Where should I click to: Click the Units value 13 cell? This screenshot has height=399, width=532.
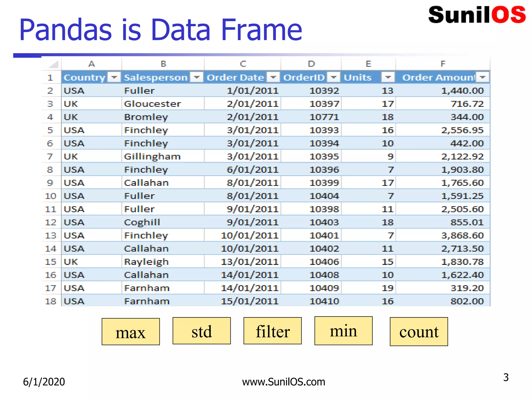[368, 91]
